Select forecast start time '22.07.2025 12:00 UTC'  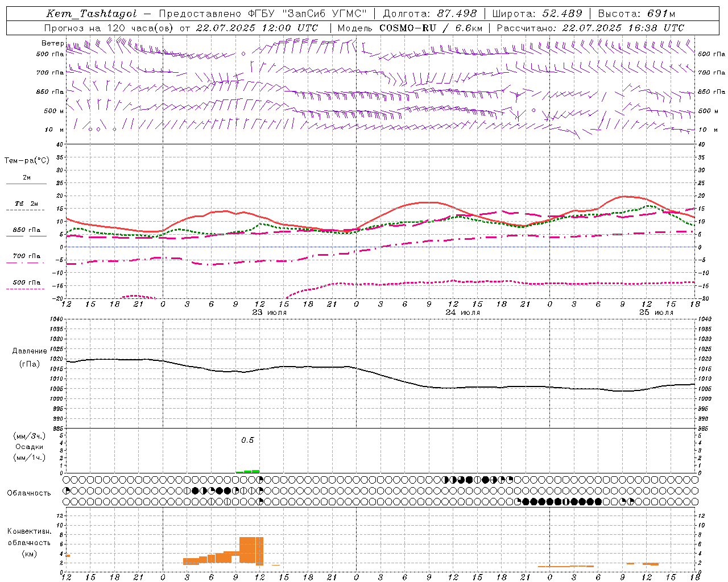[257, 28]
